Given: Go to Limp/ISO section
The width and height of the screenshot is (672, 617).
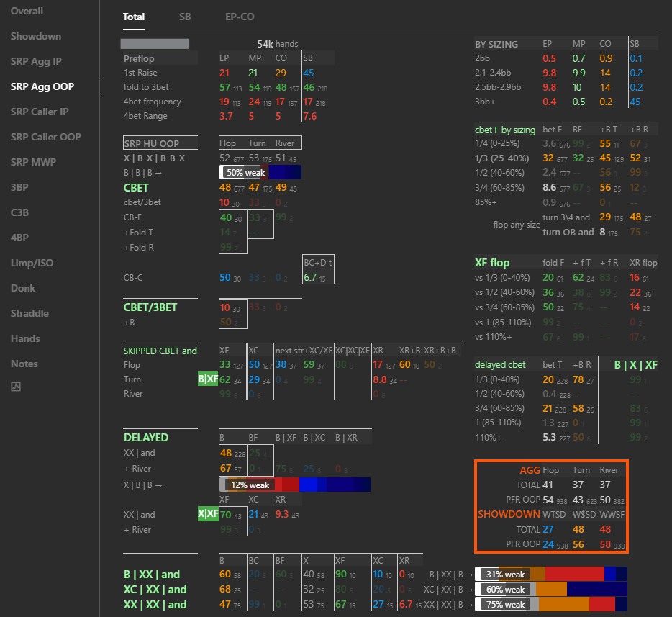Looking at the screenshot, I should tap(32, 264).
